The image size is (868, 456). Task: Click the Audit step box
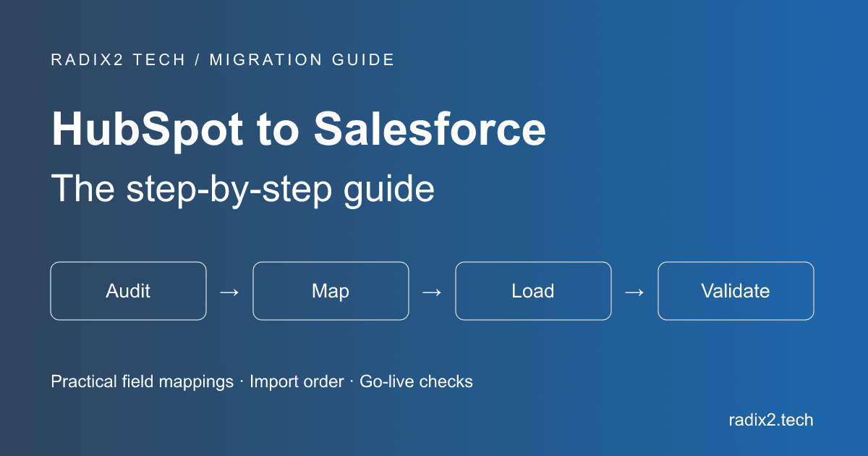128,291
